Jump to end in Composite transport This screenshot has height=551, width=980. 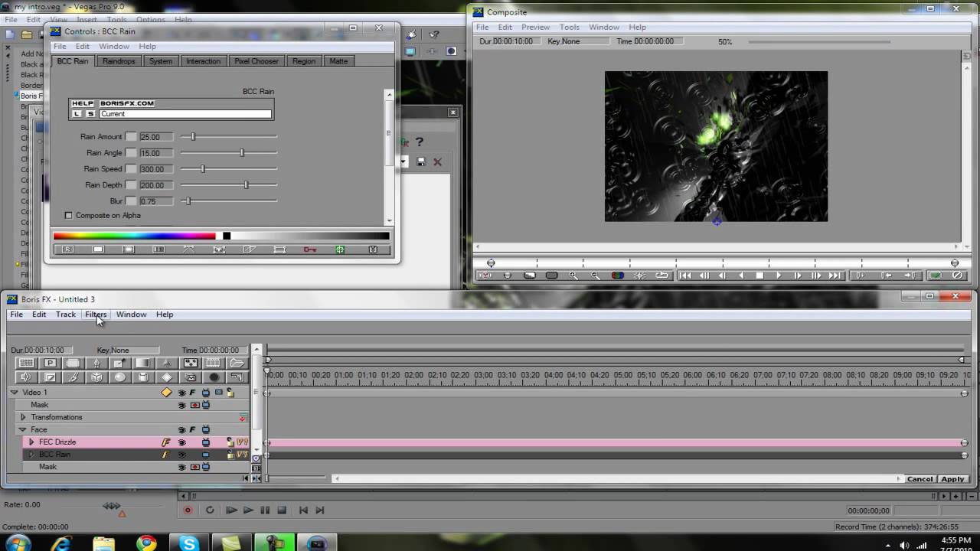tap(835, 275)
